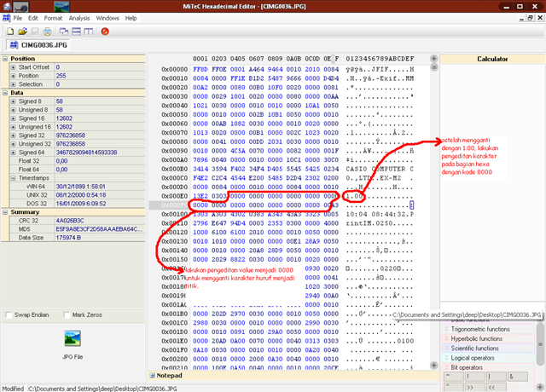Open the Analysis menu
The width and height of the screenshot is (546, 392).
point(79,18)
